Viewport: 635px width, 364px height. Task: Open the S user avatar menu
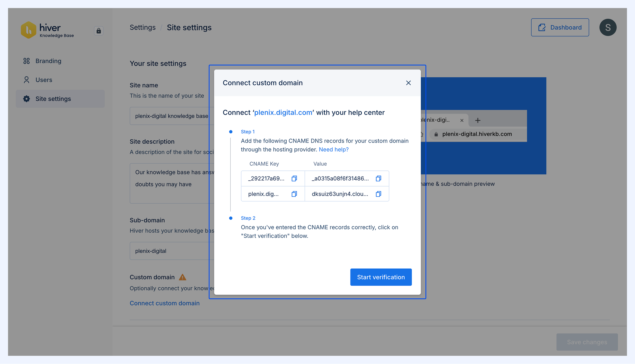click(608, 28)
